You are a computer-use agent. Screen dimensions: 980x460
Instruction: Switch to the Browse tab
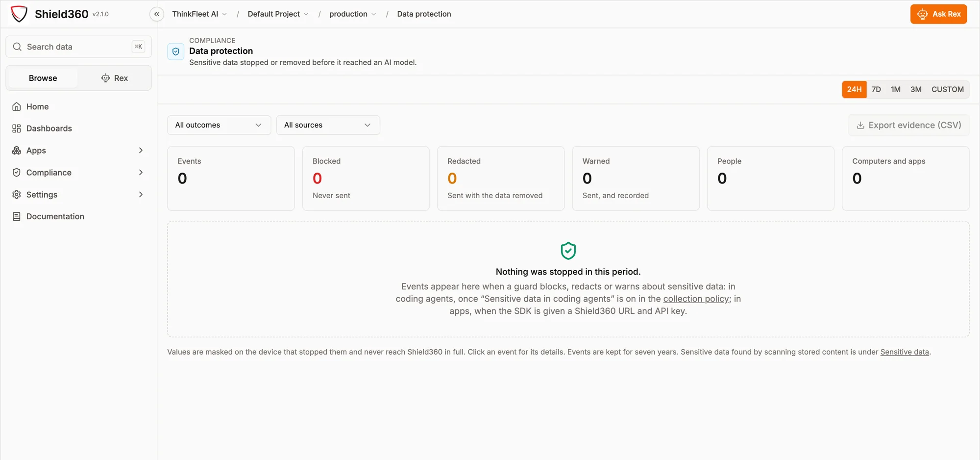point(43,78)
